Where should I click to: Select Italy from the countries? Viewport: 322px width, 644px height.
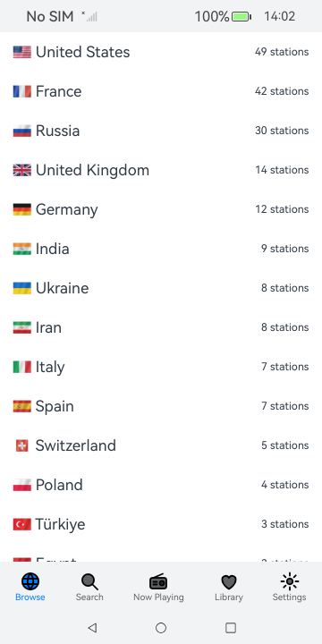(161, 367)
